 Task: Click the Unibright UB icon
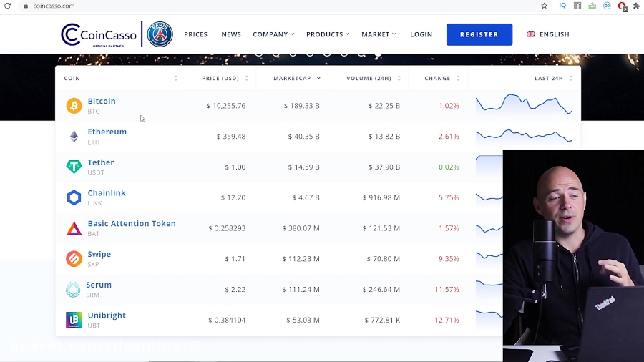pyautogui.click(x=74, y=320)
